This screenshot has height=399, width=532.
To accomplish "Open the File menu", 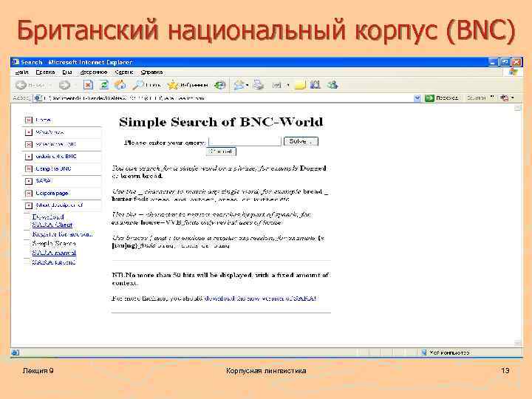I will [21, 72].
